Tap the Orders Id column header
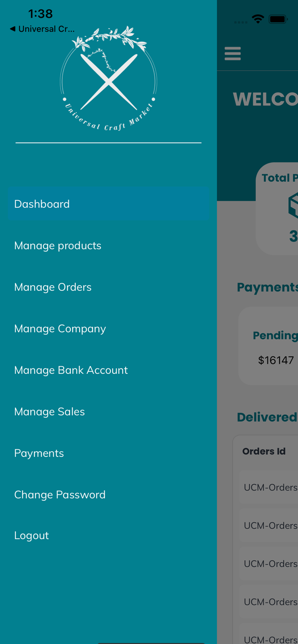Viewport: 298px width, 644px height. 264,451
